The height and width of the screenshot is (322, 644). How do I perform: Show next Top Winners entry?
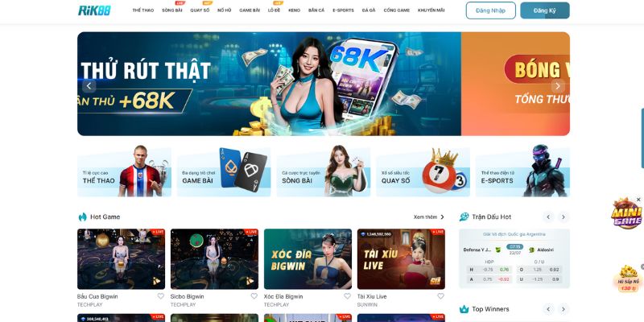point(563,309)
